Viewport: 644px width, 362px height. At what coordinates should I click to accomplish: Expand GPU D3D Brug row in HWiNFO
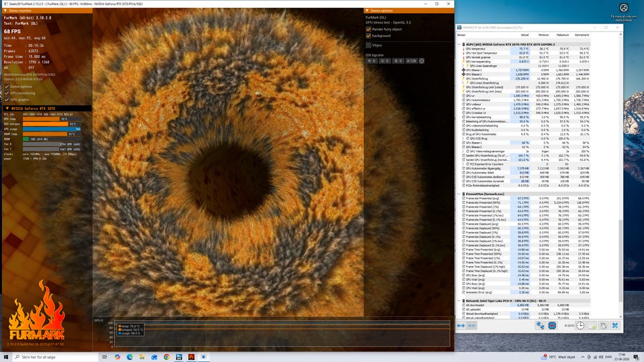point(463,138)
